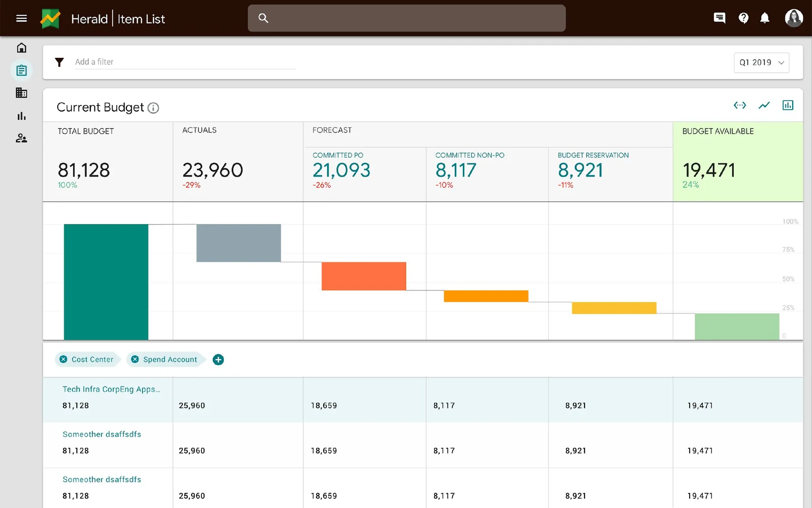812x508 pixels.
Task: Click the Committed PO value 21,093
Action: 342,170
